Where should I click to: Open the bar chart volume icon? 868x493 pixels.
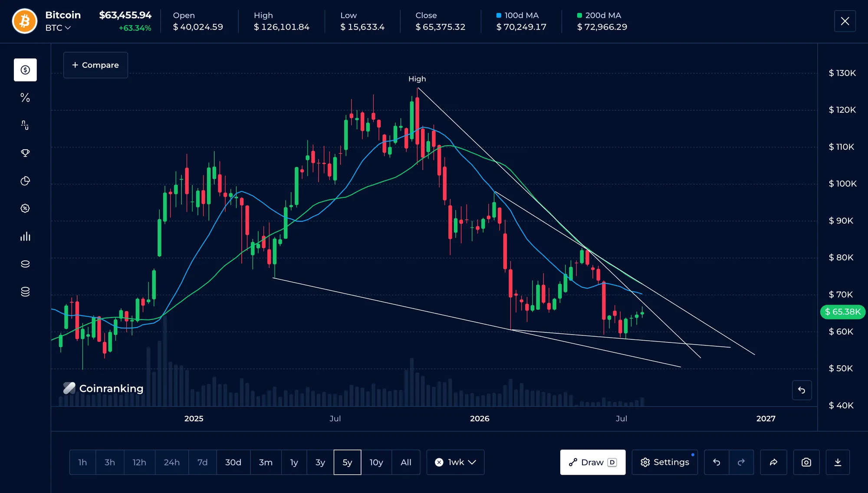pos(25,237)
